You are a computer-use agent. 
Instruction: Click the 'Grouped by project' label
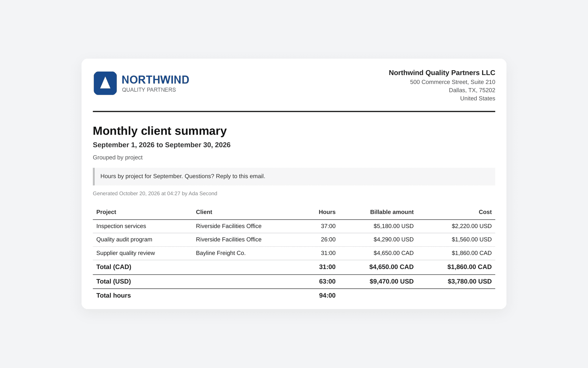point(118,158)
